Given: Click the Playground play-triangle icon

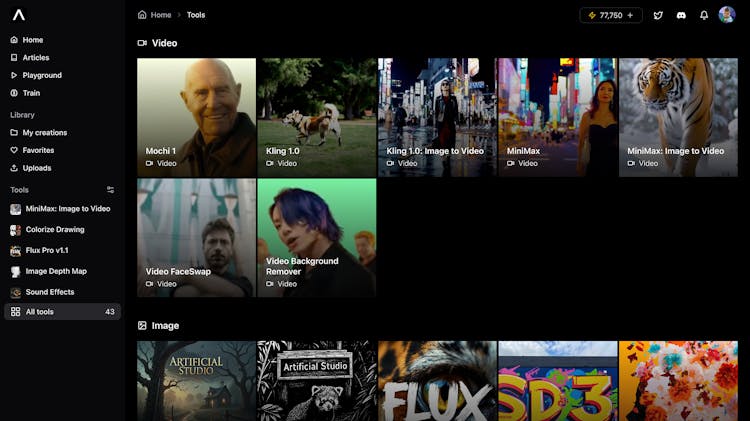Looking at the screenshot, I should (14, 75).
